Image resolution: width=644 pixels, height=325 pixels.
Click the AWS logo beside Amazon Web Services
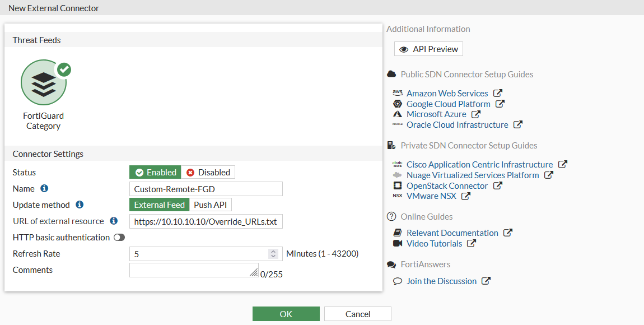[398, 93]
